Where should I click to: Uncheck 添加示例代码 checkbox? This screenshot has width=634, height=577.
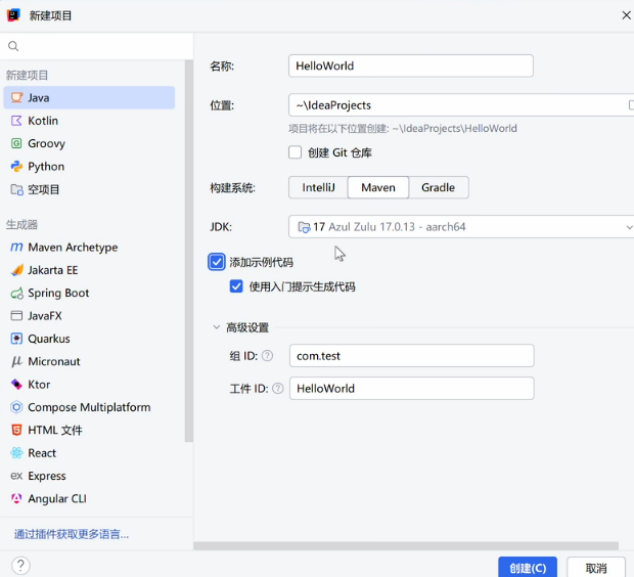click(x=217, y=262)
